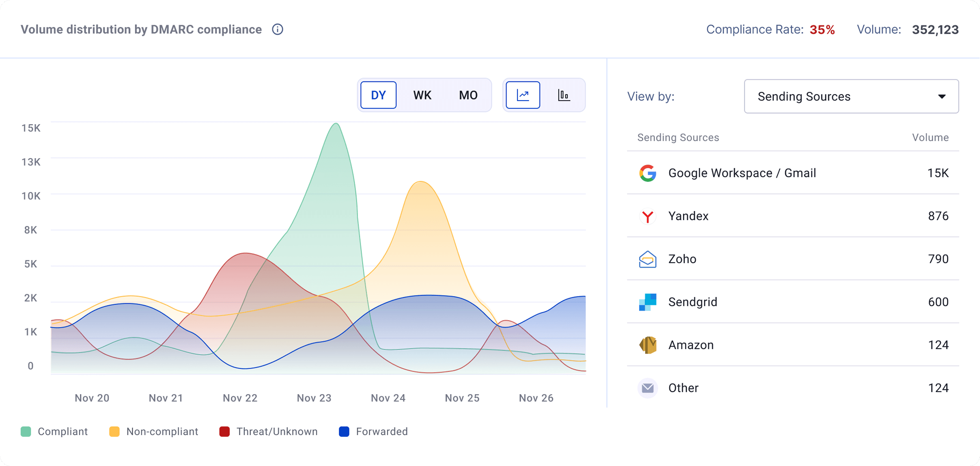This screenshot has width=980, height=466.
Task: Click the Zoho mail icon
Action: pos(648,259)
